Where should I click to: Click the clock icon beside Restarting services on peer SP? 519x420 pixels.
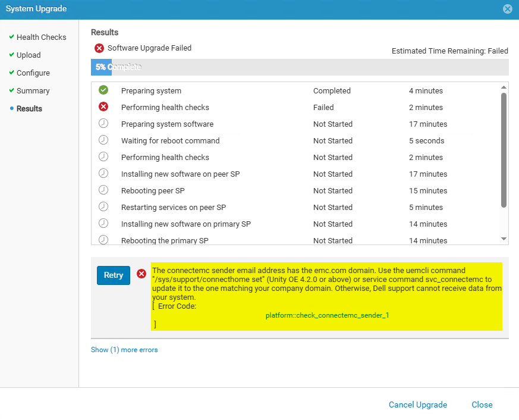click(103, 207)
